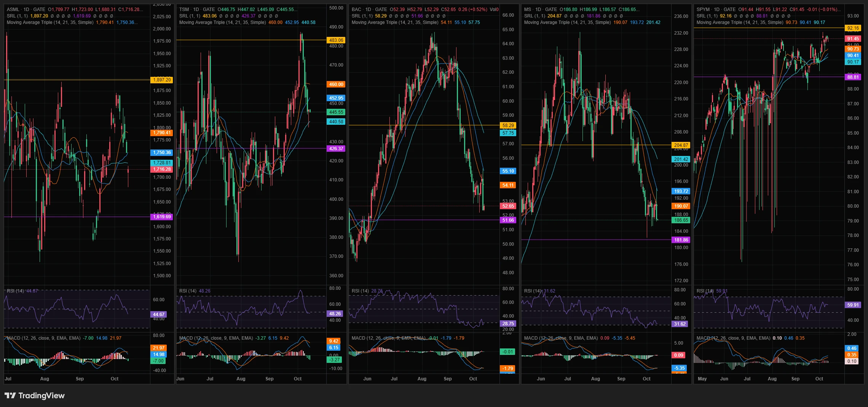Click the yellow 483.06 resistance label
This screenshot has height=407, width=868.
click(336, 40)
